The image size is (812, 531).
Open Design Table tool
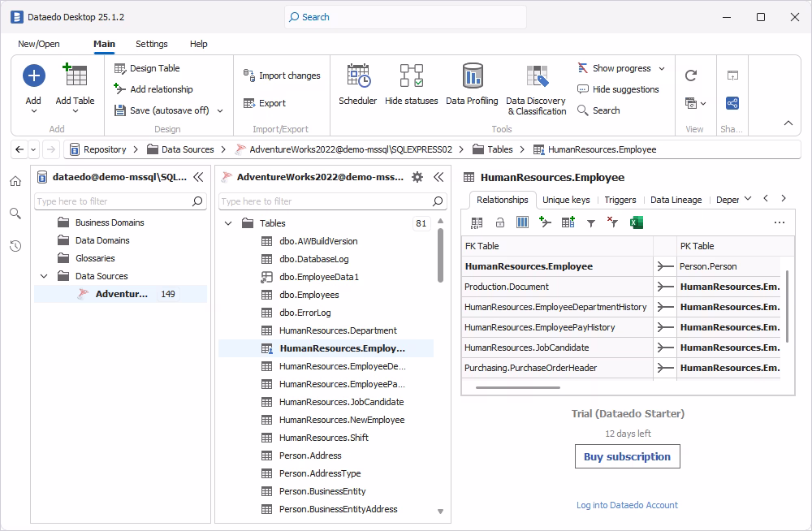147,68
